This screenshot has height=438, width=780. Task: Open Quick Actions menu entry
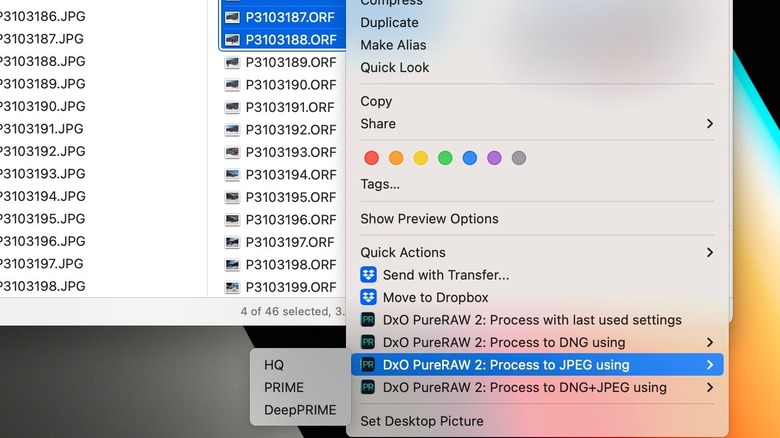403,252
